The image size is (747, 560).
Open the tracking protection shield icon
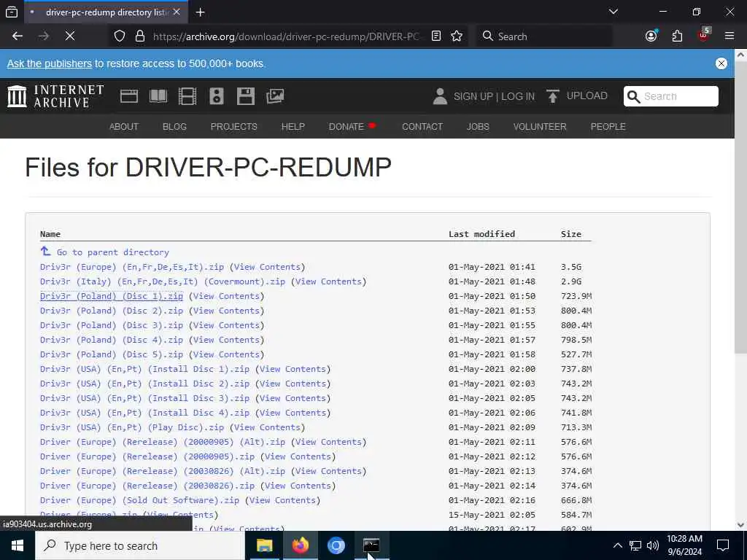pos(120,36)
